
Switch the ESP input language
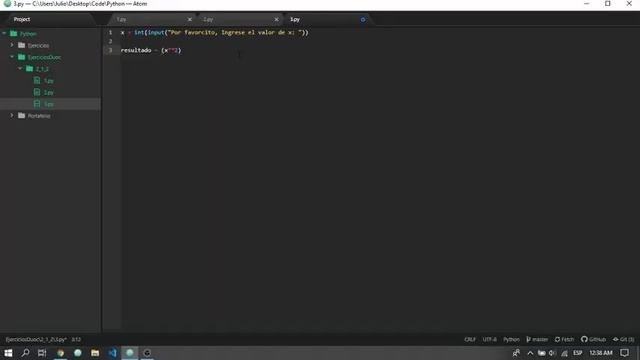(578, 353)
